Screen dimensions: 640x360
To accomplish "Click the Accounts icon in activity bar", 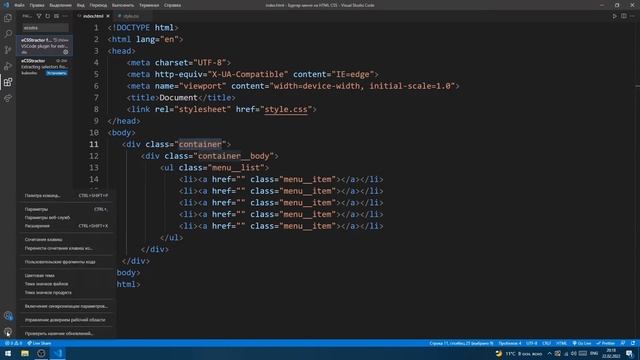I will 8,316.
